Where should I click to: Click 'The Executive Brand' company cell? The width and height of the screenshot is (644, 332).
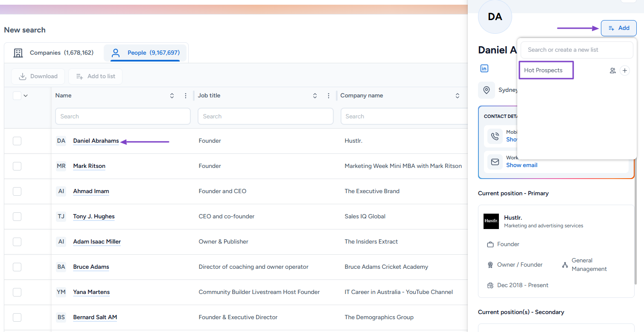[372, 191]
